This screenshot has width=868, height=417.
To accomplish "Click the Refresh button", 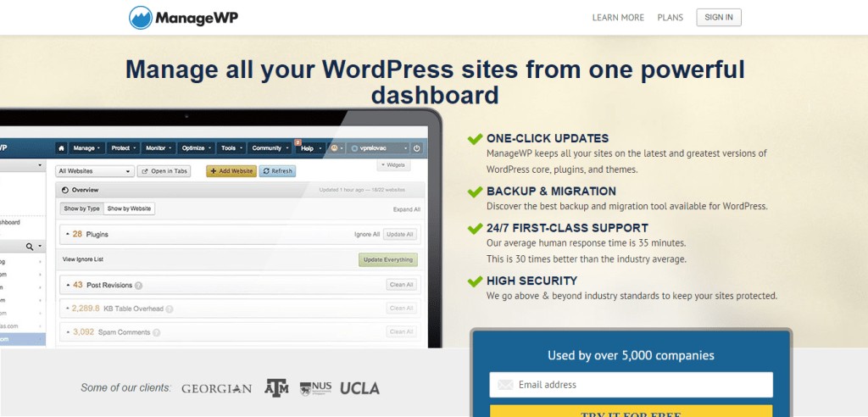I will 277,171.
